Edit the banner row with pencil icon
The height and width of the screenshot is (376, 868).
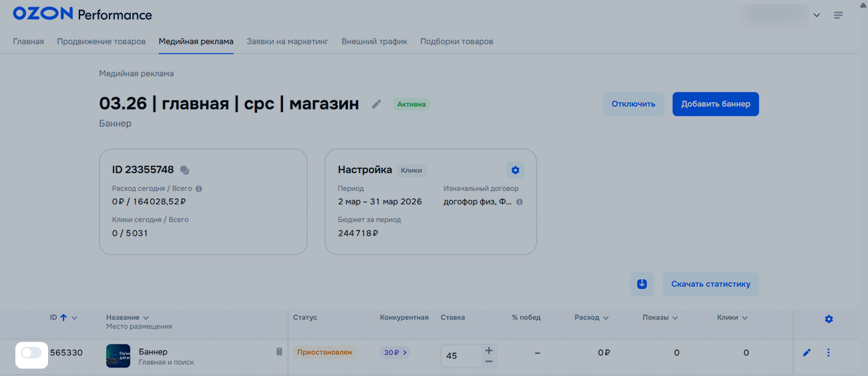(x=807, y=353)
